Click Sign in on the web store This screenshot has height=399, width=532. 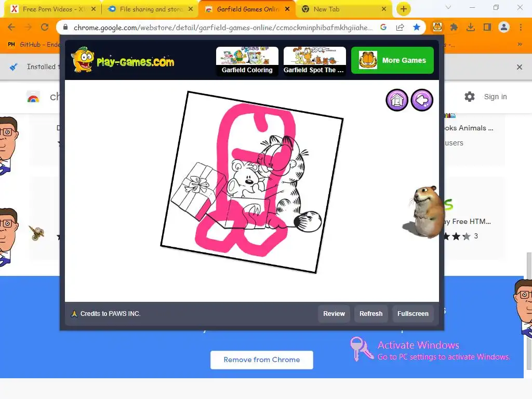point(495,97)
